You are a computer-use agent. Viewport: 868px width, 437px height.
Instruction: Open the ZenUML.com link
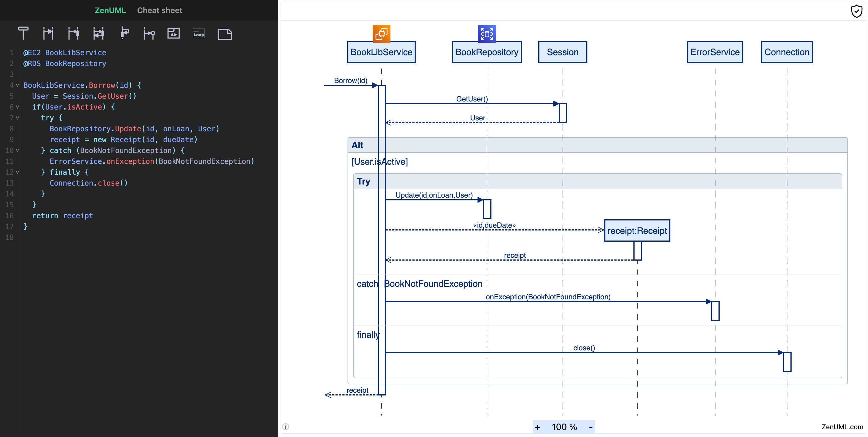[x=842, y=427]
